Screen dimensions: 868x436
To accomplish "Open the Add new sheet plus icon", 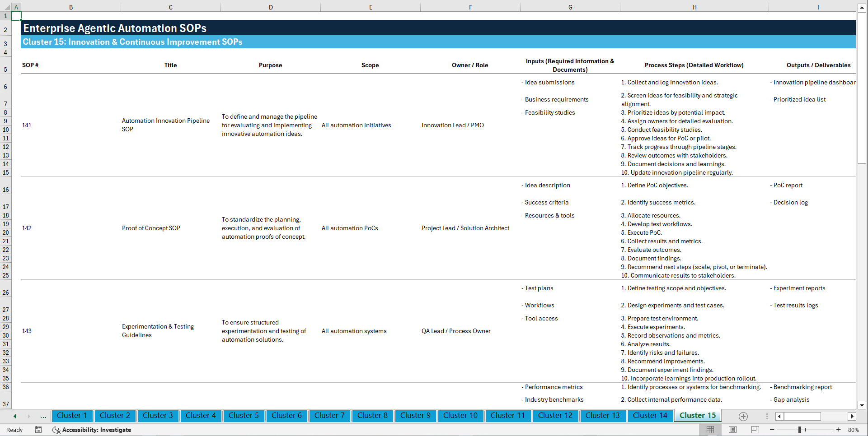I will (x=742, y=416).
